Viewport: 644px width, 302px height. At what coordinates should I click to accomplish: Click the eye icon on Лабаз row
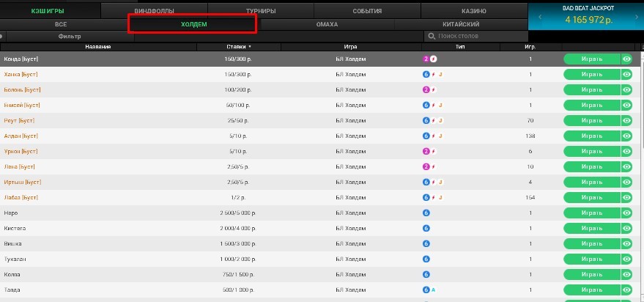click(626, 197)
